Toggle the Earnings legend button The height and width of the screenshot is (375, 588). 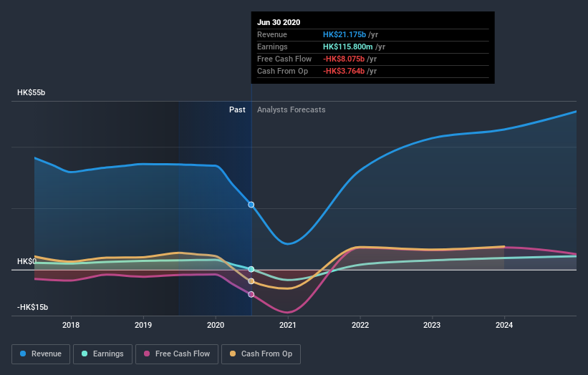pyautogui.click(x=102, y=354)
